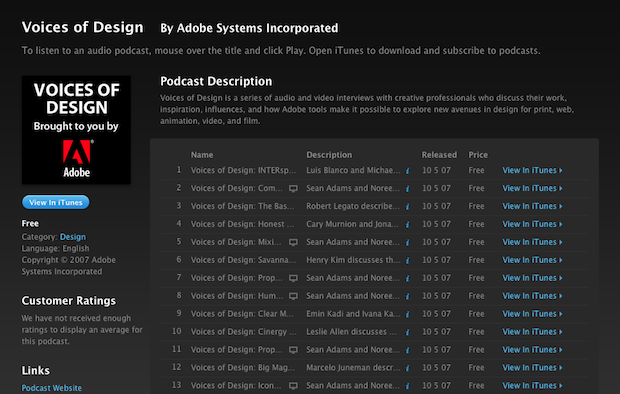Click 'Luis Blanco and Michae...' description
Viewport: 620px width, 394px height.
tap(353, 170)
